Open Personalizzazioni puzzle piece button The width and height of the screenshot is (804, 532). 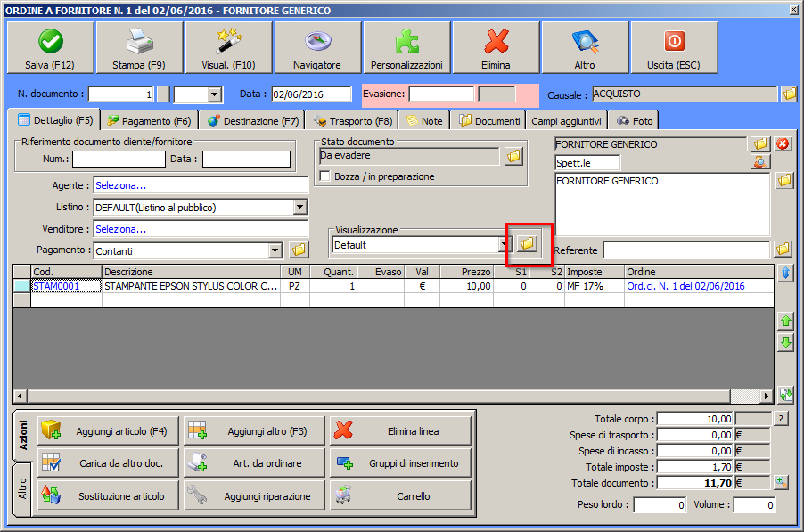[x=407, y=47]
